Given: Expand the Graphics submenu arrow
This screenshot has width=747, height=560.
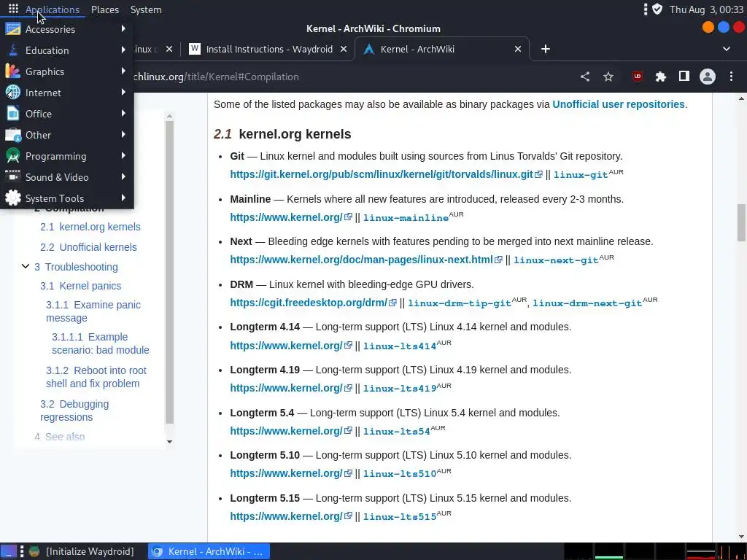Looking at the screenshot, I should point(123,71).
